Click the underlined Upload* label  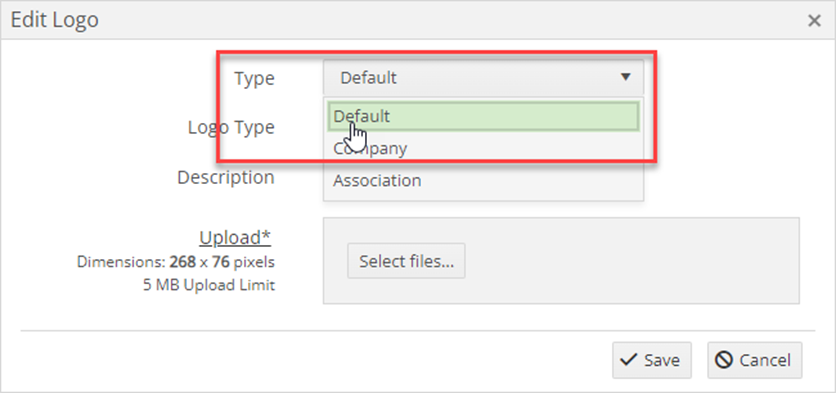(236, 238)
